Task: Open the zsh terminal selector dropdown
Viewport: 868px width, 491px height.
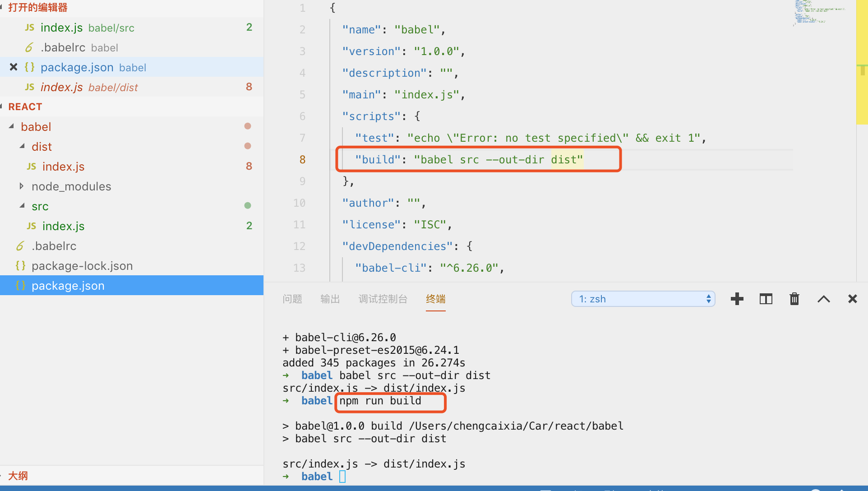Action: point(643,299)
